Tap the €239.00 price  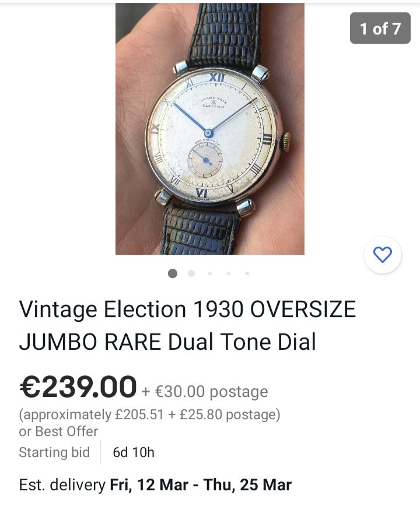[x=78, y=386]
